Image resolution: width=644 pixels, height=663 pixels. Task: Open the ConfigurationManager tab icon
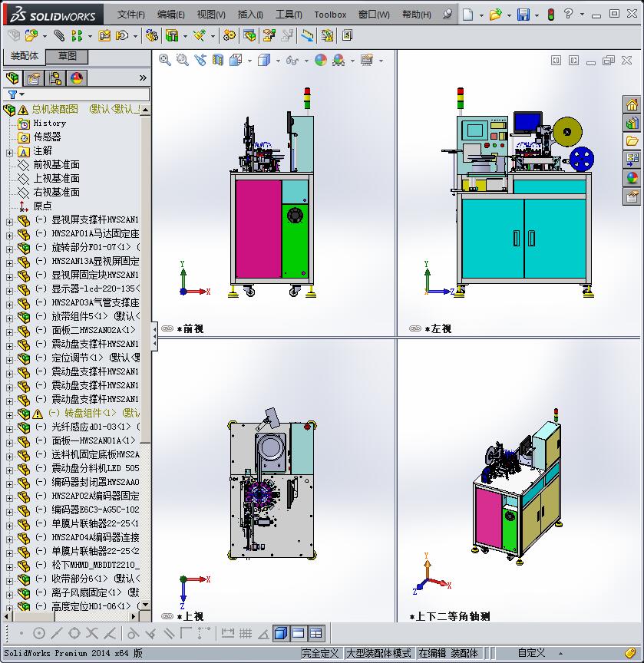pos(55,78)
